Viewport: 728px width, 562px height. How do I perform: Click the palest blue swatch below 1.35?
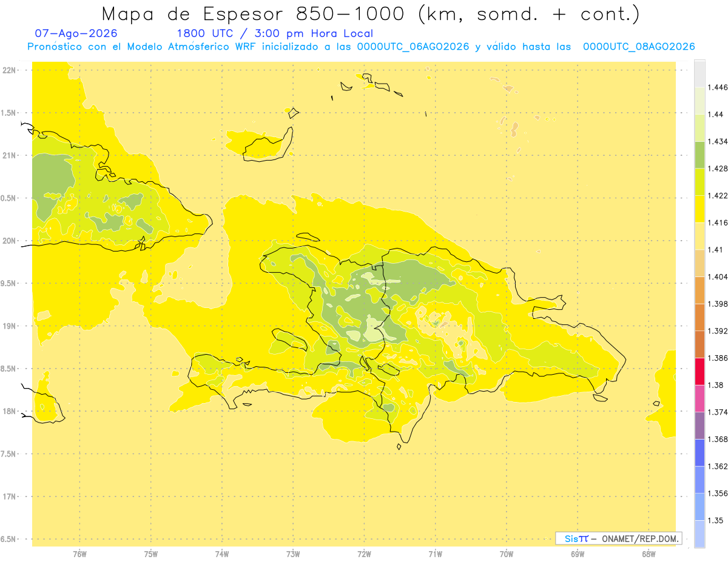coord(699,534)
